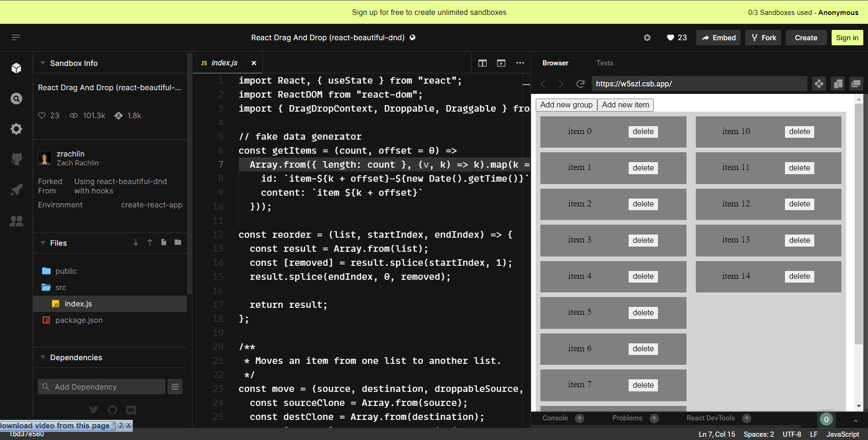Switch to the Tests tab

605,63
